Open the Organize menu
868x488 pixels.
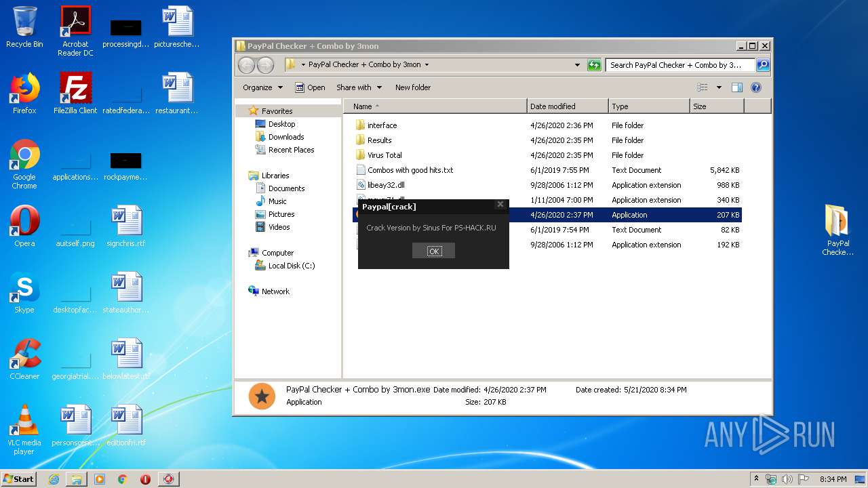[x=262, y=87]
